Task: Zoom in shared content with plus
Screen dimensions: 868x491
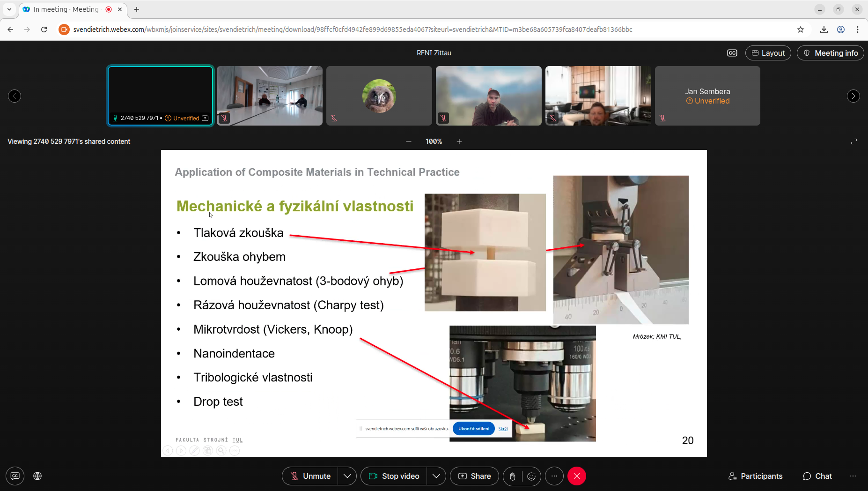Action: tap(459, 141)
